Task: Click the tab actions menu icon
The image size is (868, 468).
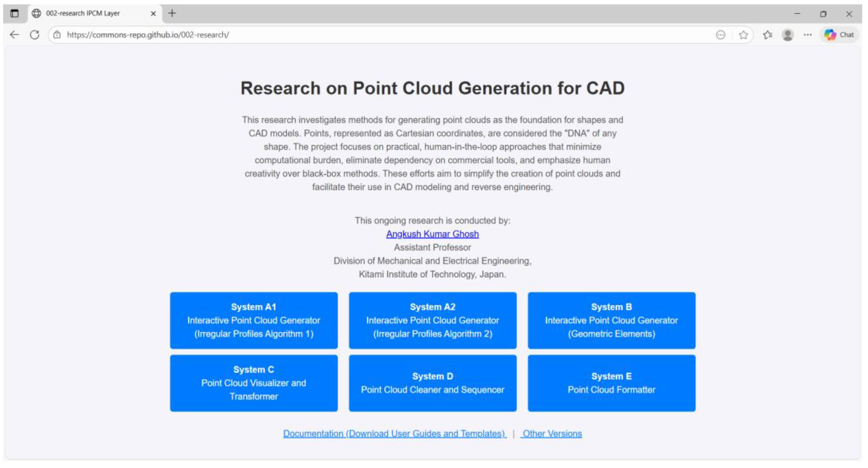Action: pos(15,14)
